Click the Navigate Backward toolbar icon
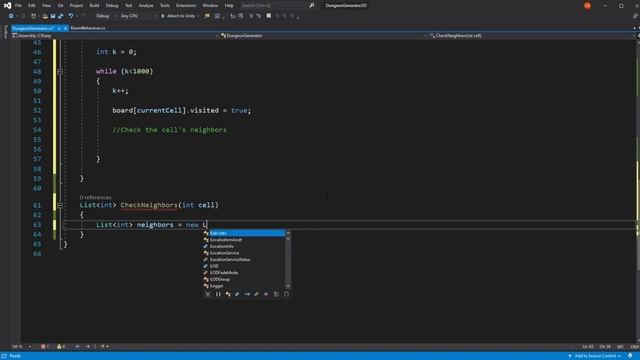640x360 pixels. point(11,16)
